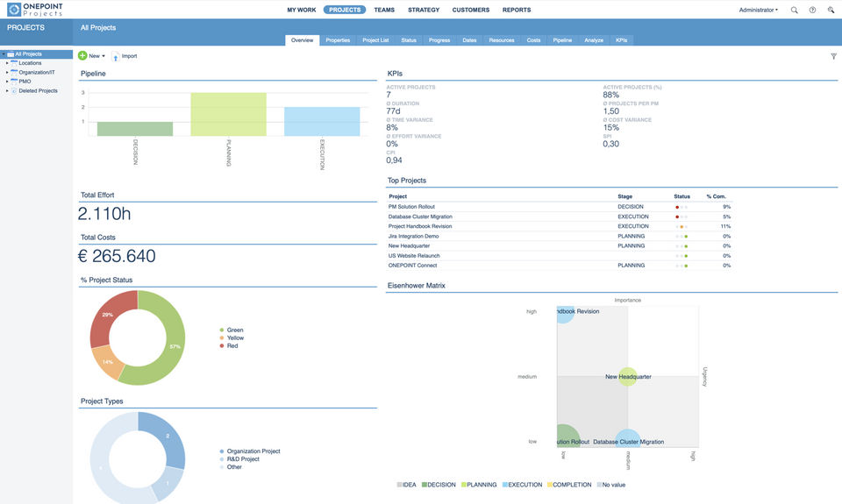
Task: Expand the Locations tree node arrow
Action: [x=7, y=63]
